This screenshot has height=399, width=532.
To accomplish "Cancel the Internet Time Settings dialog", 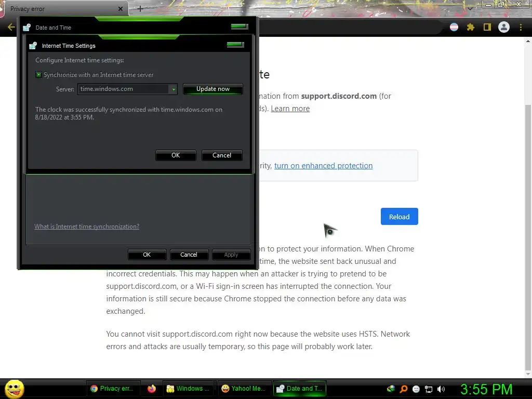I will click(221, 155).
